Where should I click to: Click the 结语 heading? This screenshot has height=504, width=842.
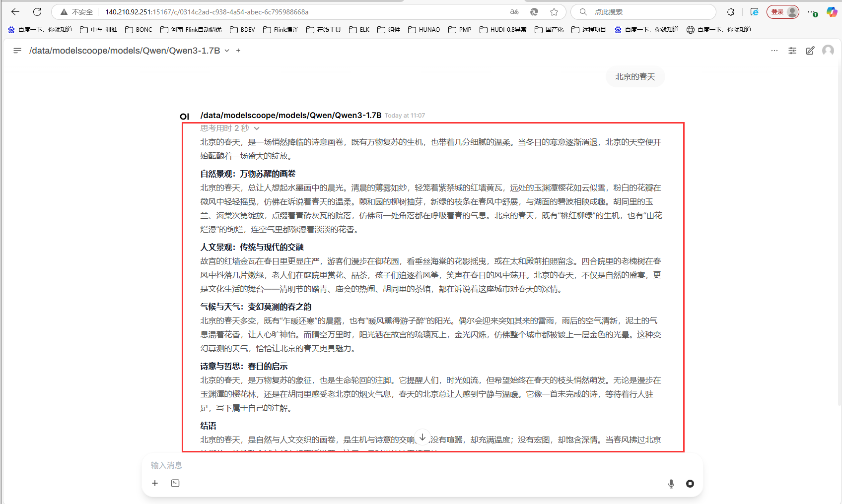point(208,426)
